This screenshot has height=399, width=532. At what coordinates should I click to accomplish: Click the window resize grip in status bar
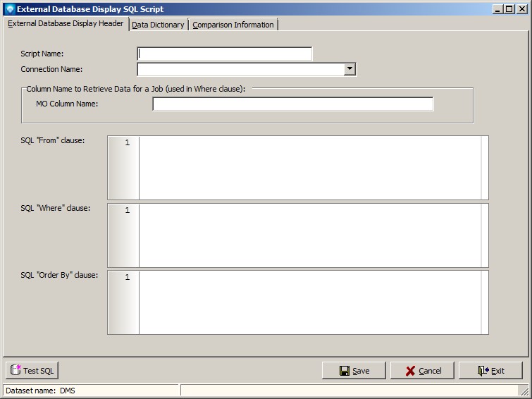pyautogui.click(x=524, y=391)
